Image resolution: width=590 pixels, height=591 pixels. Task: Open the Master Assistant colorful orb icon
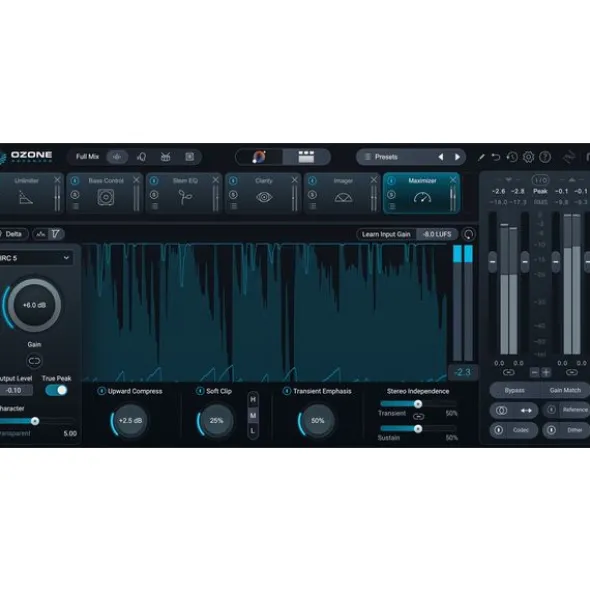(x=259, y=157)
